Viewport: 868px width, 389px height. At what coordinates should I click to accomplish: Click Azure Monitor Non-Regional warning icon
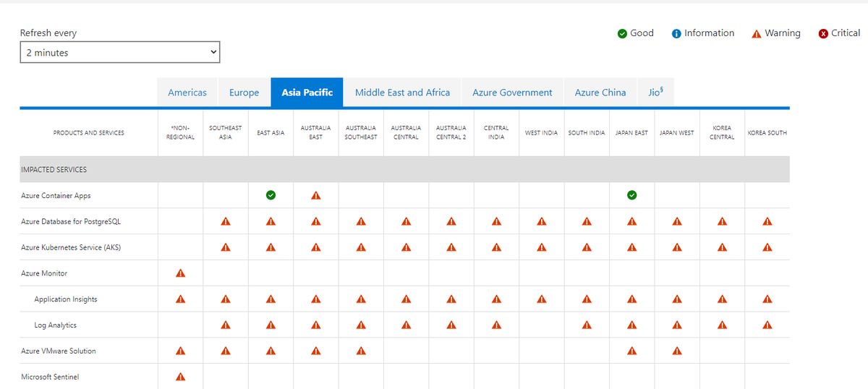[x=180, y=273]
